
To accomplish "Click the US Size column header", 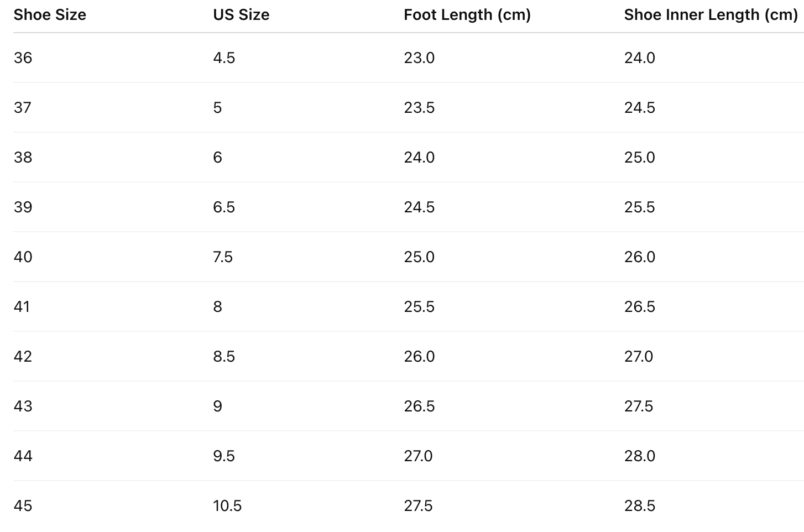I will (x=241, y=15).
